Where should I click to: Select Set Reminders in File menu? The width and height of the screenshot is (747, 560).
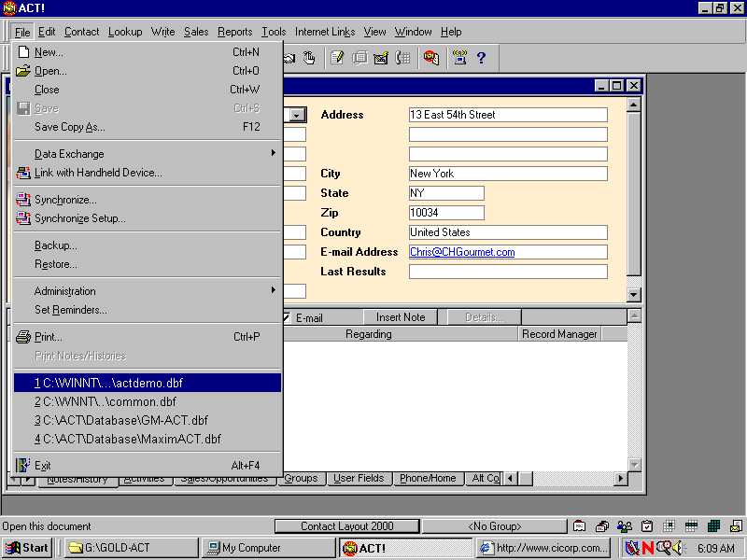tap(148, 310)
